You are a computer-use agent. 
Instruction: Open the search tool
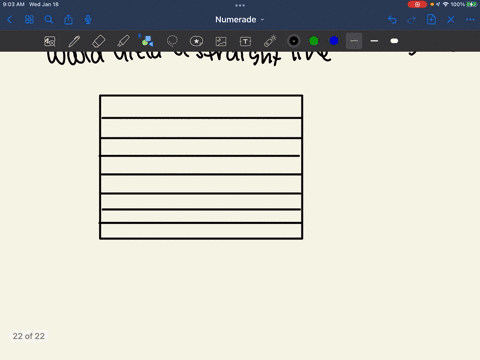(x=49, y=20)
